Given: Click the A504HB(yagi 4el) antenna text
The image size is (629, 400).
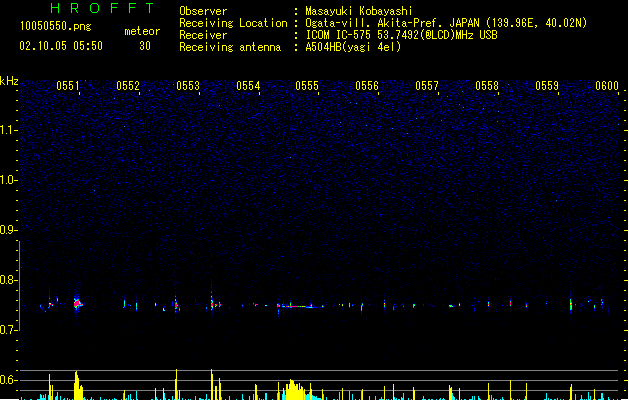Looking at the screenshot, I should (x=353, y=47).
